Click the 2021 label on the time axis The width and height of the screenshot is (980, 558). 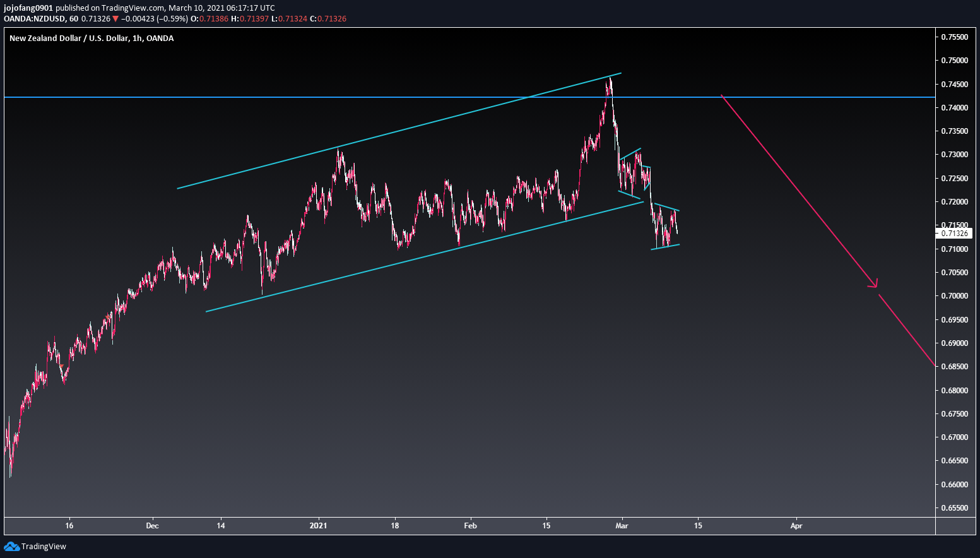tap(319, 525)
